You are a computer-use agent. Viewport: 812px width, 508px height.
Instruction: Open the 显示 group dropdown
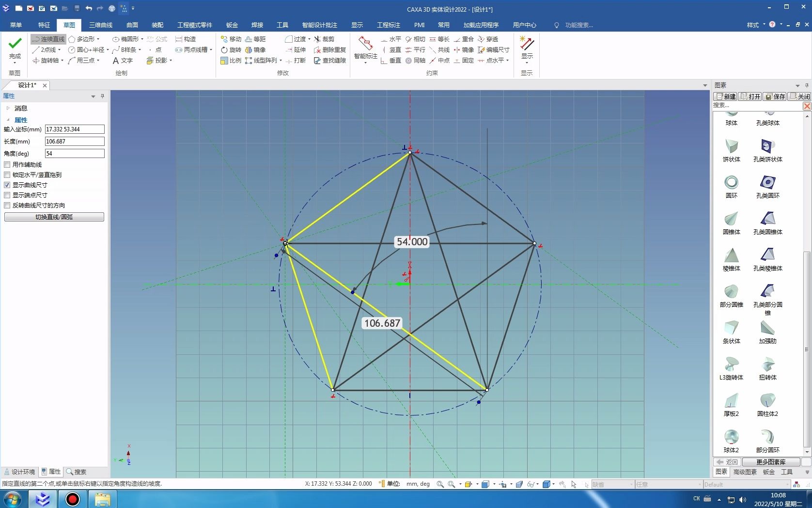[x=527, y=63]
